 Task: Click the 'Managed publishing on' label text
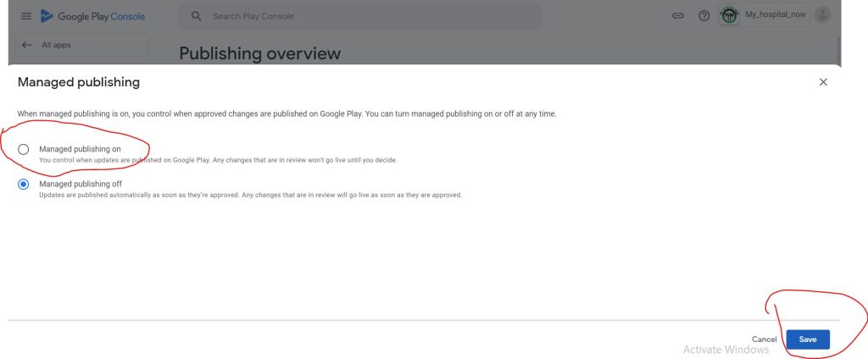(x=80, y=149)
